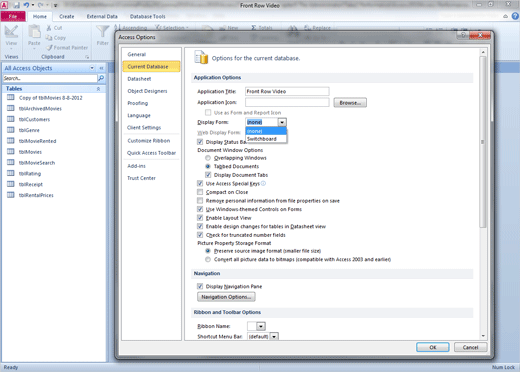The height and width of the screenshot is (372, 520).
Task: Click table icon beside tblGenre
Action: pos(11,130)
